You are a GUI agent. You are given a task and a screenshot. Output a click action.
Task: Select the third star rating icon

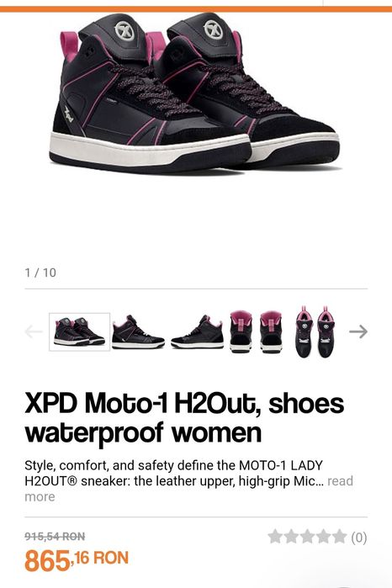tap(307, 537)
